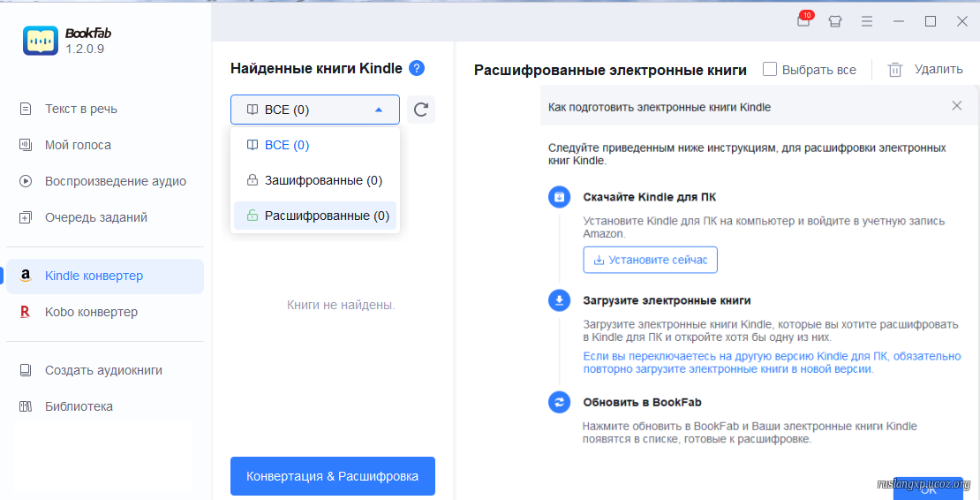Screen dimensions: 980x500
Task: Open "Мои голоса" sidebar item
Action: click(78, 145)
